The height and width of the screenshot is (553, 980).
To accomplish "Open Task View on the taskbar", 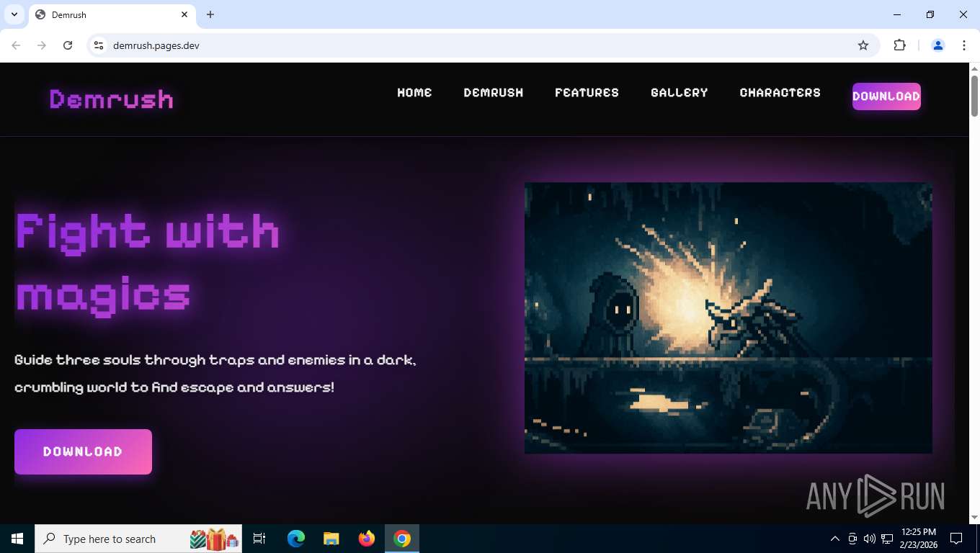I will pyautogui.click(x=259, y=539).
